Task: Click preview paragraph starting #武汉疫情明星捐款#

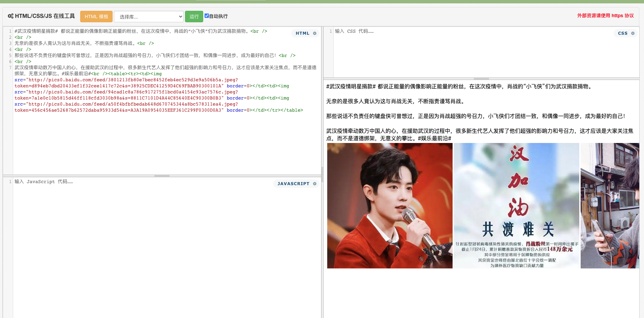Action: (460, 86)
